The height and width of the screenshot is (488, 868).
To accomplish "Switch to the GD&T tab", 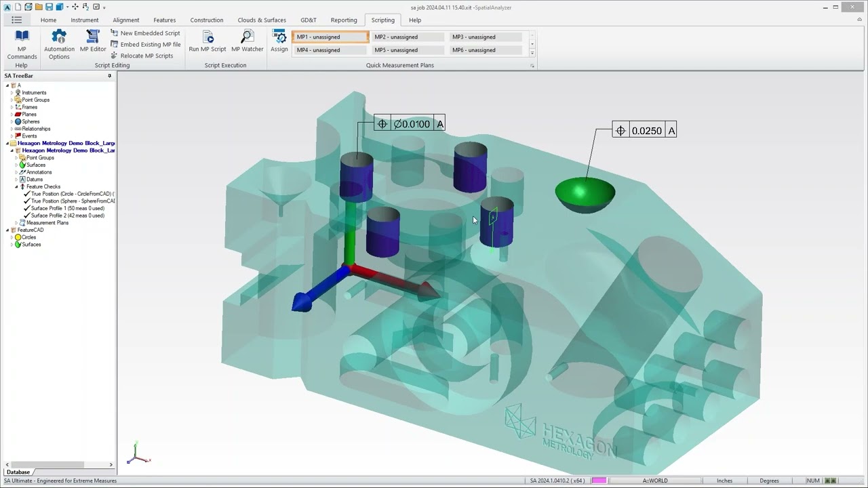I will click(308, 20).
